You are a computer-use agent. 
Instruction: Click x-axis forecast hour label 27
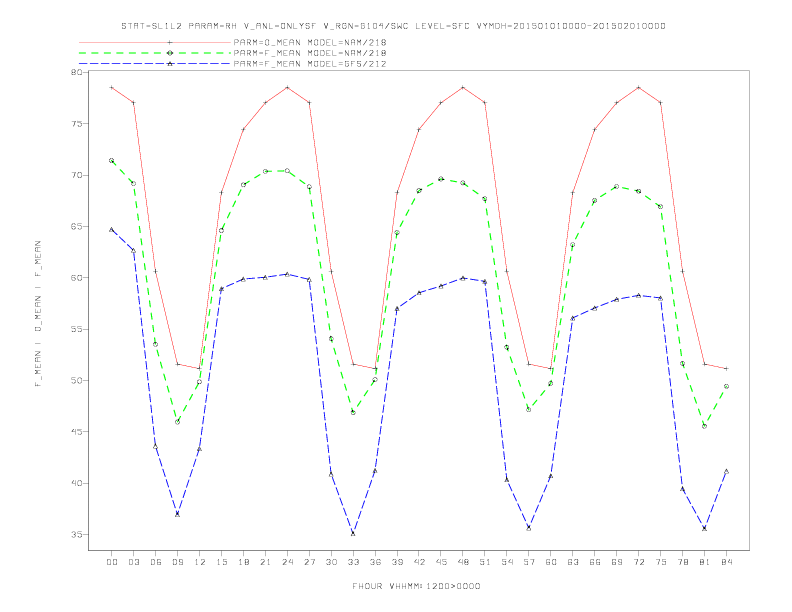(x=309, y=562)
